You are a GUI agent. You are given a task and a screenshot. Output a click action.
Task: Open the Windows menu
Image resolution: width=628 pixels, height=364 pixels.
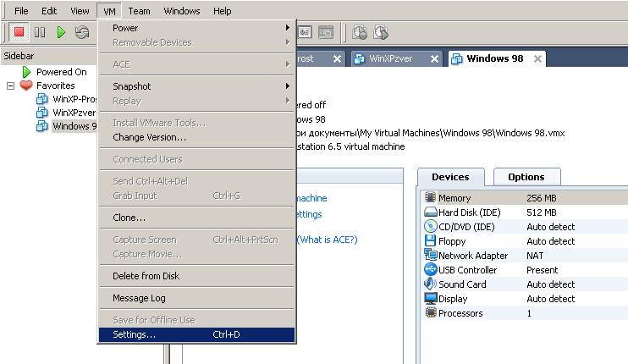point(182,11)
